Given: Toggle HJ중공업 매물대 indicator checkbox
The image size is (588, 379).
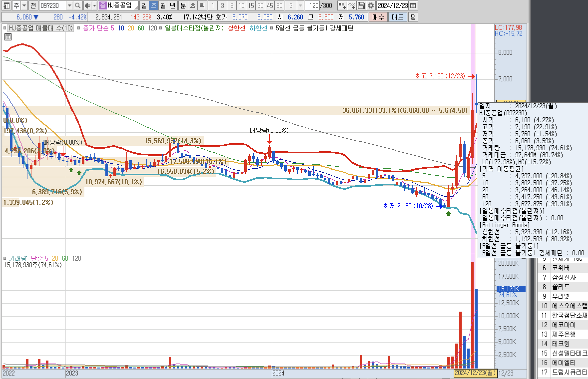Looking at the screenshot, I should (x=5, y=28).
